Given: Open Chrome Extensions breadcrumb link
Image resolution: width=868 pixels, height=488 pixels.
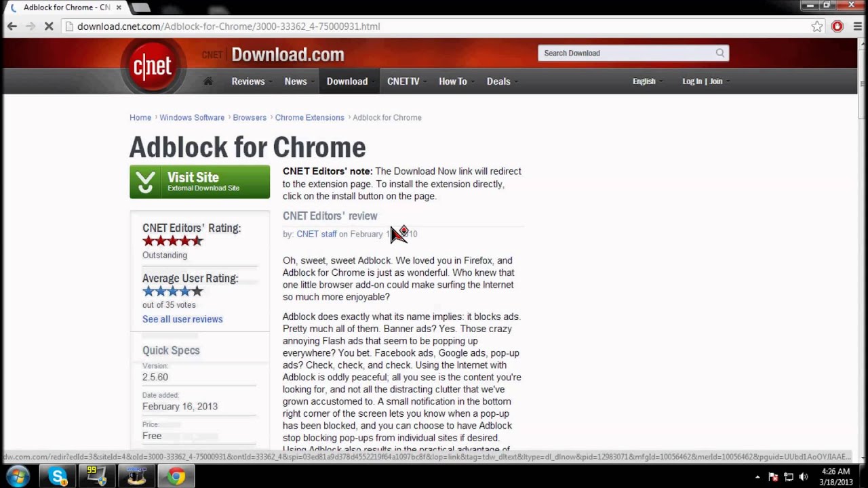Looking at the screenshot, I should pyautogui.click(x=309, y=117).
